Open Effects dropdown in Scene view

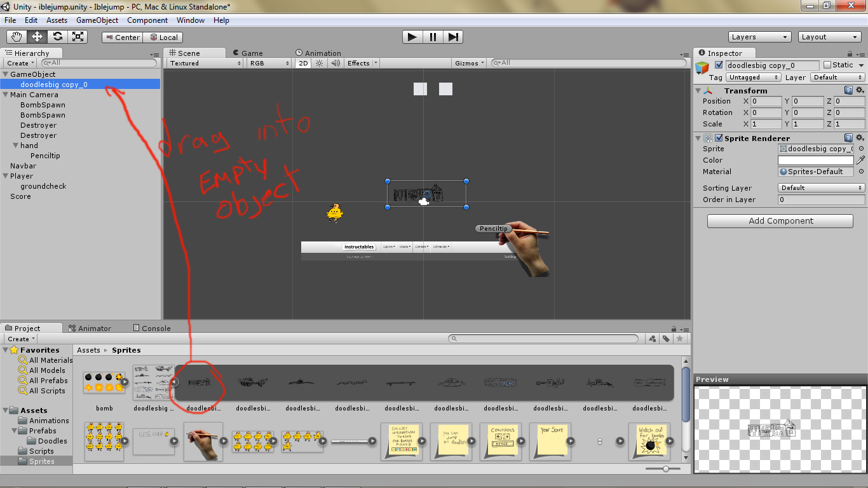click(x=362, y=63)
